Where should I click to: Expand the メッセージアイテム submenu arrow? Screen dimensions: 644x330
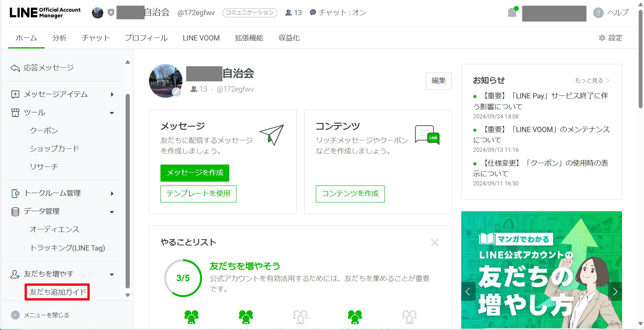tap(112, 94)
